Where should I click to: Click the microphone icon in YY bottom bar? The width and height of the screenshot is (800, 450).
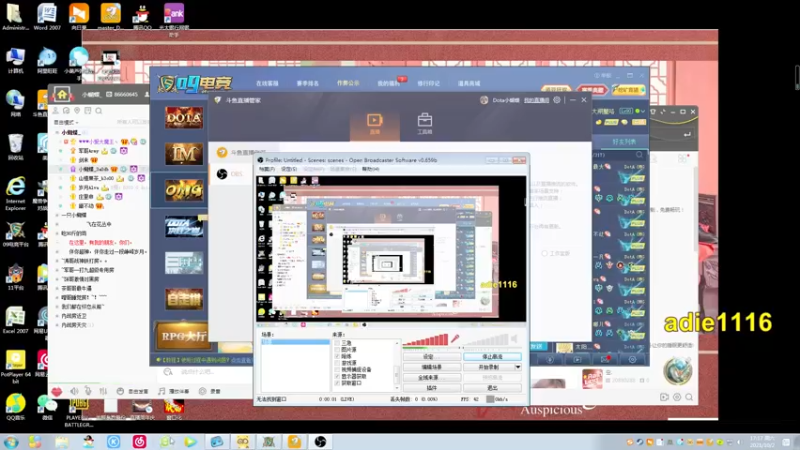pyautogui.click(x=88, y=391)
